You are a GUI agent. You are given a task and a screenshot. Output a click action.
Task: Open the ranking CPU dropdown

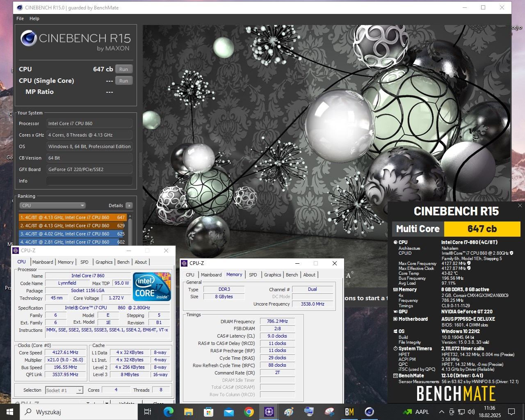(x=52, y=205)
